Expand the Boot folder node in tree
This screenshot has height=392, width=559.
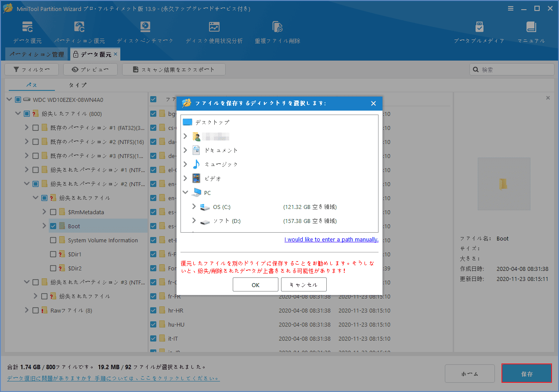tap(44, 226)
